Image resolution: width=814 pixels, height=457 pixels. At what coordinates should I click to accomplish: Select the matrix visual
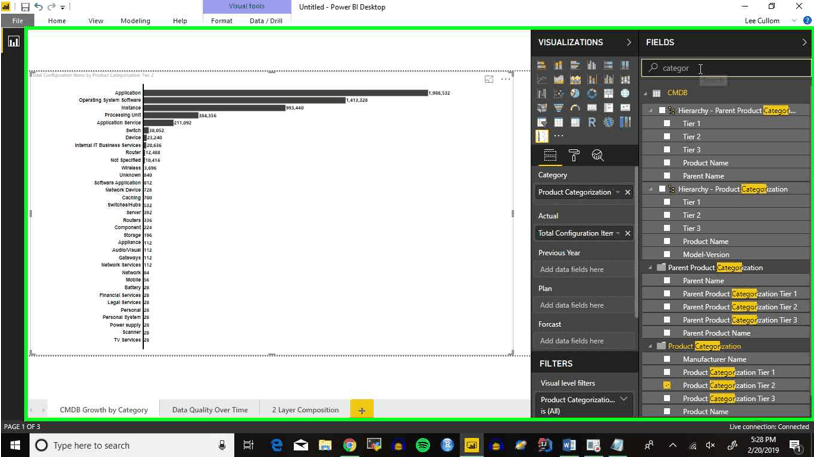click(575, 122)
